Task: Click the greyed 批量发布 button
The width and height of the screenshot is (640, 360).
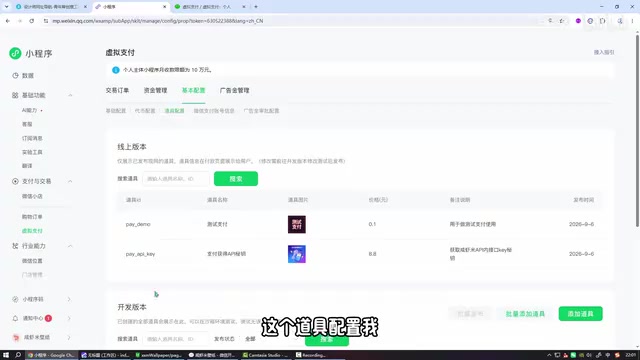Action: [x=470, y=313]
